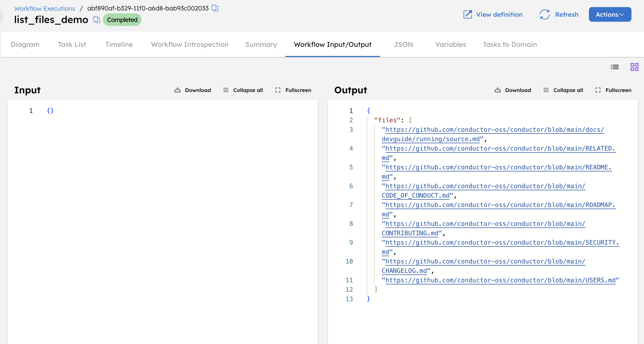Copy the list_files_demo workflow name
This screenshot has height=344, width=644.
[96, 20]
